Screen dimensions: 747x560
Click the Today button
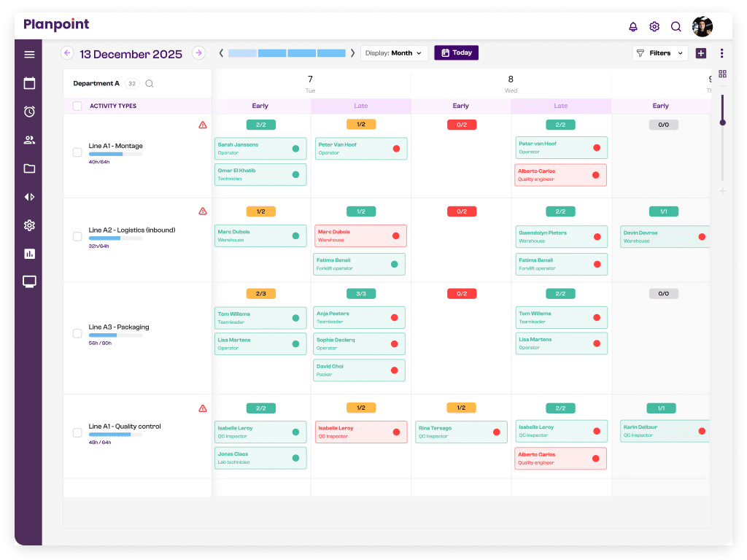point(456,53)
